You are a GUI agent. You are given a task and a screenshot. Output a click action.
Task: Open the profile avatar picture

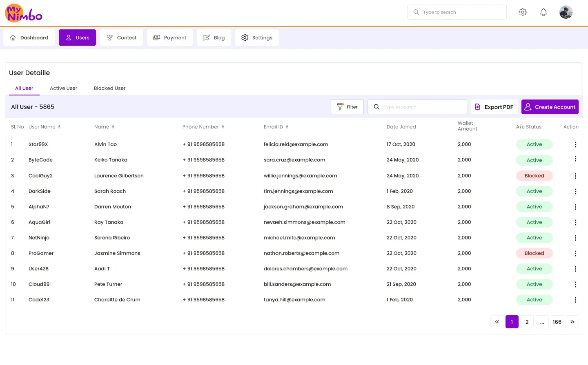pos(566,12)
